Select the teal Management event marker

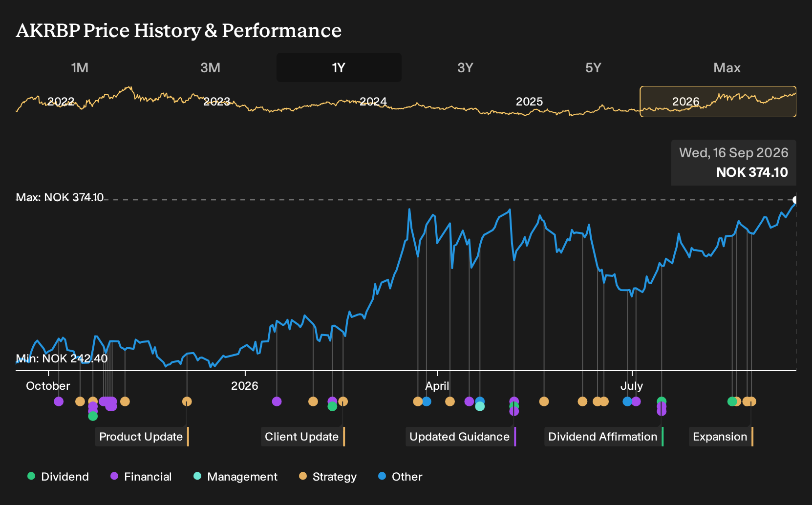coord(480,406)
